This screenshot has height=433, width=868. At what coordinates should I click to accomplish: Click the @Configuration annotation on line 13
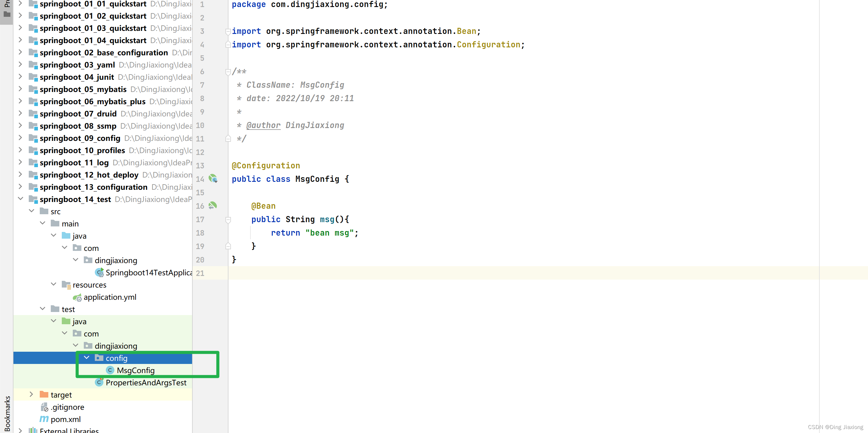266,165
